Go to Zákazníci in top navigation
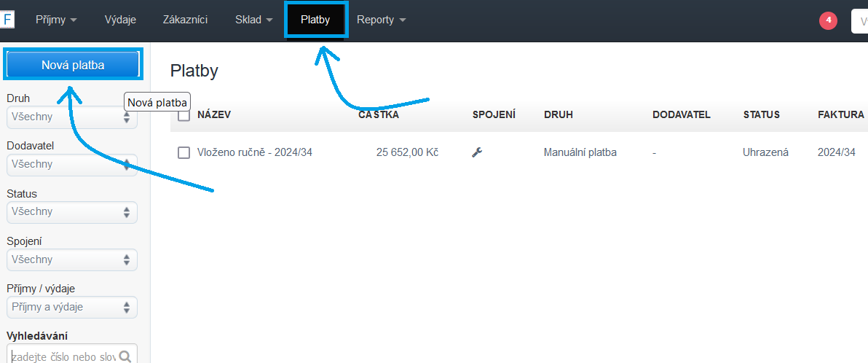Image resolution: width=868 pixels, height=363 pixels. [x=185, y=20]
